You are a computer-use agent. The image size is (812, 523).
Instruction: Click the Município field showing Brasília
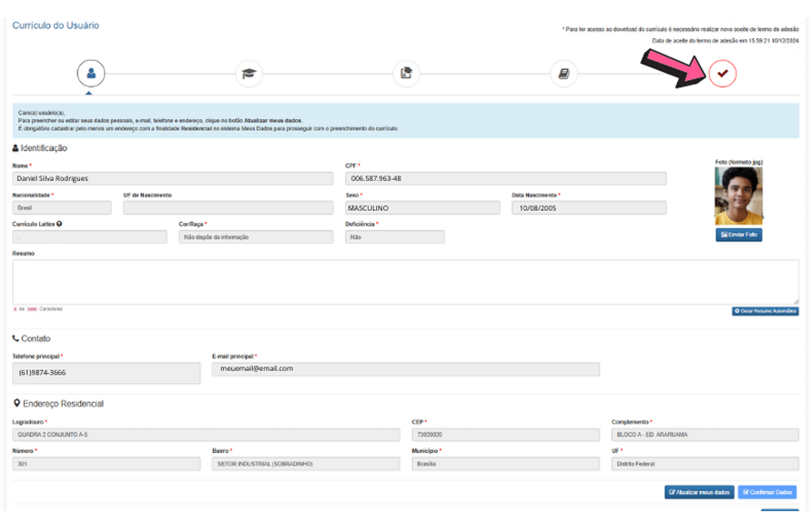click(505, 464)
